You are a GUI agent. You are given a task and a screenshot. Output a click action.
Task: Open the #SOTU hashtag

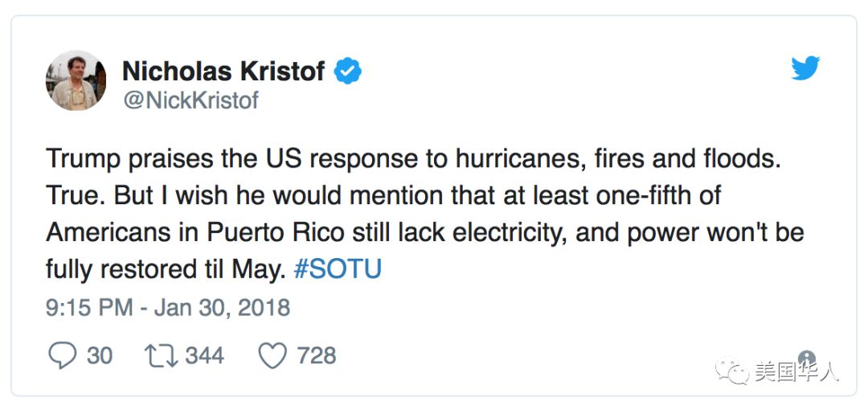[337, 269]
